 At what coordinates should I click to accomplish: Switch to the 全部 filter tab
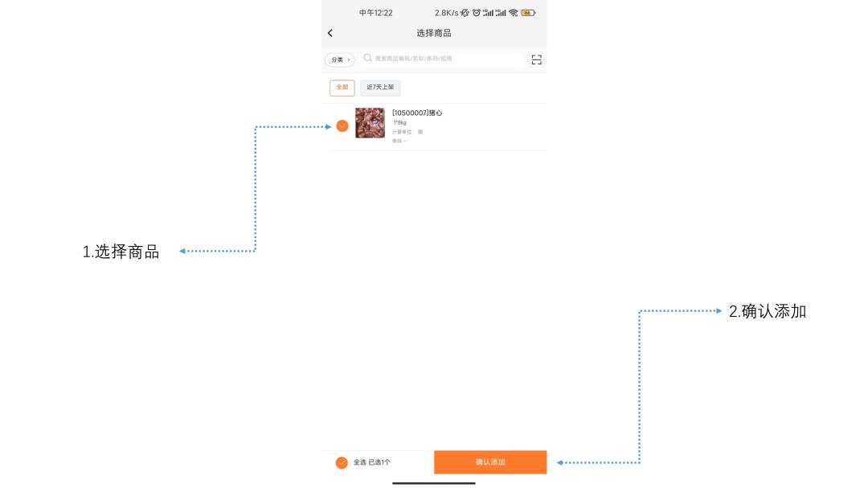pos(342,88)
